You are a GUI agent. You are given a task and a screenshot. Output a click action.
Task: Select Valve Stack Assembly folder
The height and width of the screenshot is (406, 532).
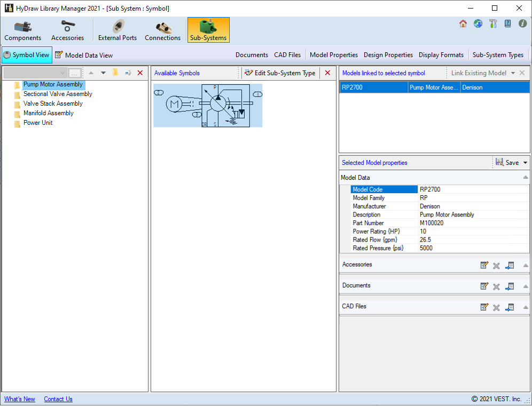(x=53, y=104)
